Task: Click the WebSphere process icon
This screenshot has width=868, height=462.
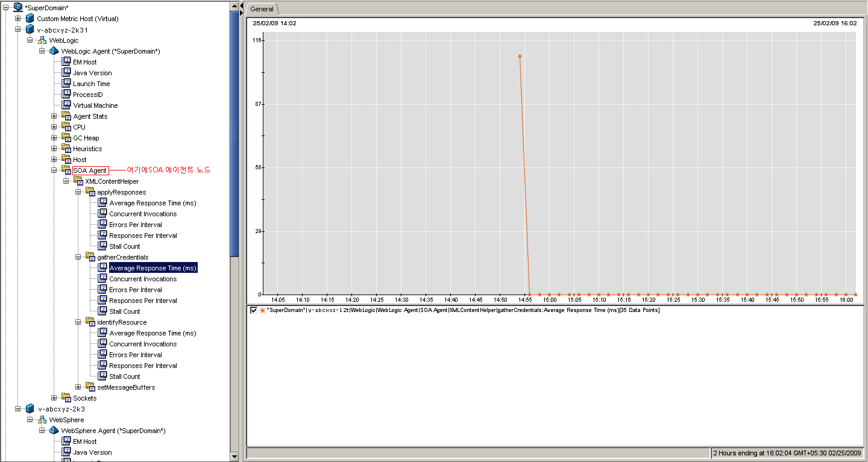Action: (42, 420)
